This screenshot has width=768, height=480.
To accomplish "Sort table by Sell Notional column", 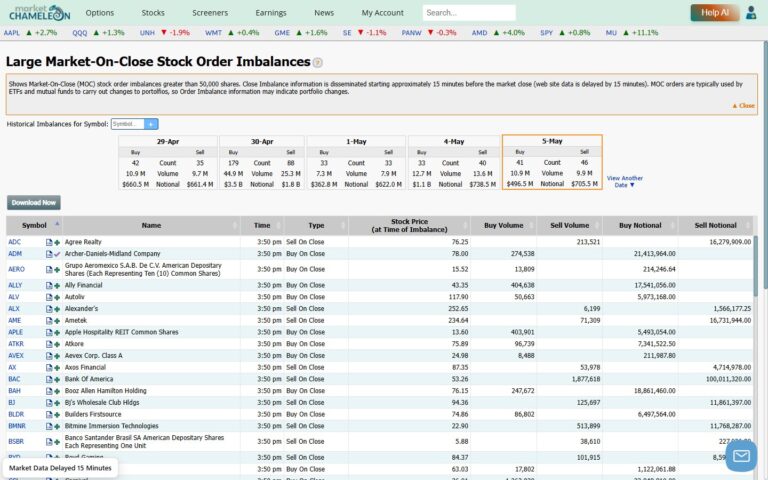I will pyautogui.click(x=716, y=225).
